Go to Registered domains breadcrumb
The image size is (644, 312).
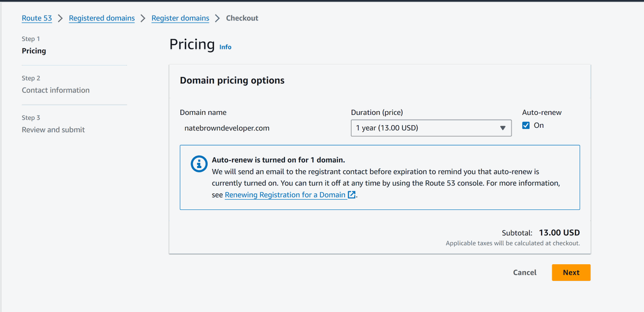coord(102,18)
